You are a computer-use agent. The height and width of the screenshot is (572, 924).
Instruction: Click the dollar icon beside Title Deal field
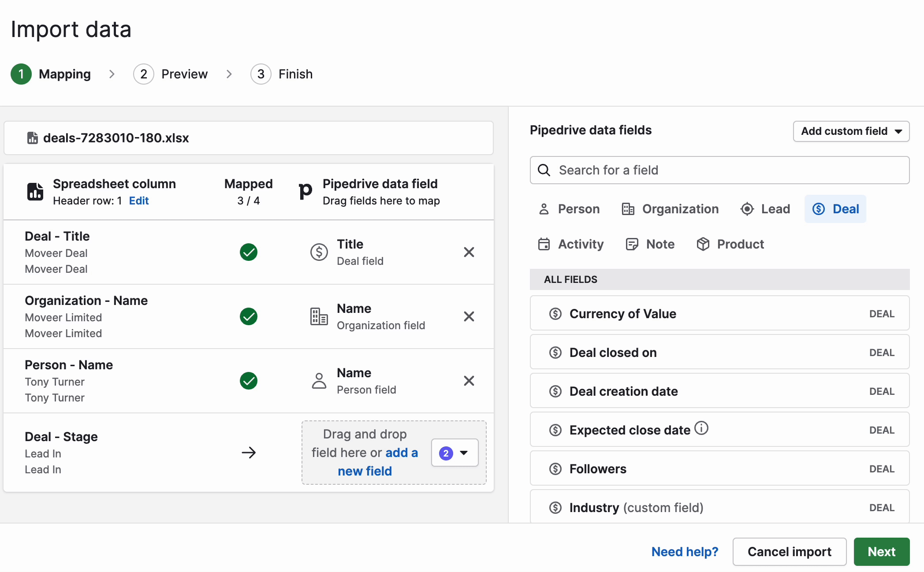coord(319,252)
